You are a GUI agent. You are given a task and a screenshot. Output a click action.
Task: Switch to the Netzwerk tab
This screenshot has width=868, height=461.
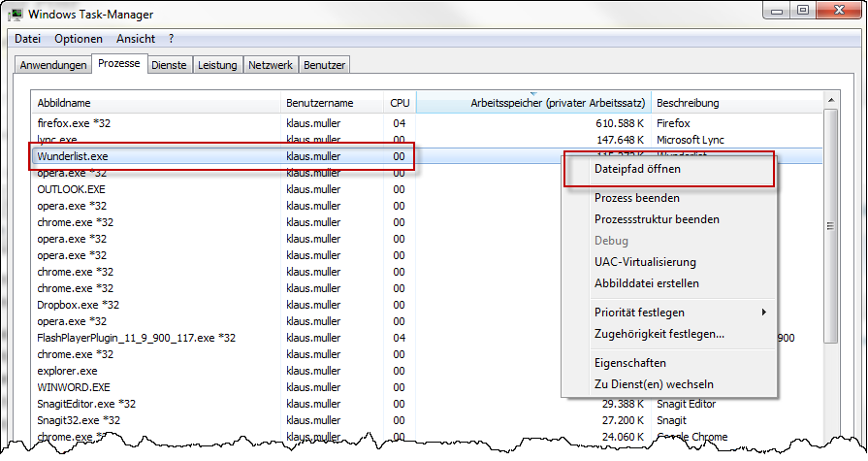(x=271, y=65)
